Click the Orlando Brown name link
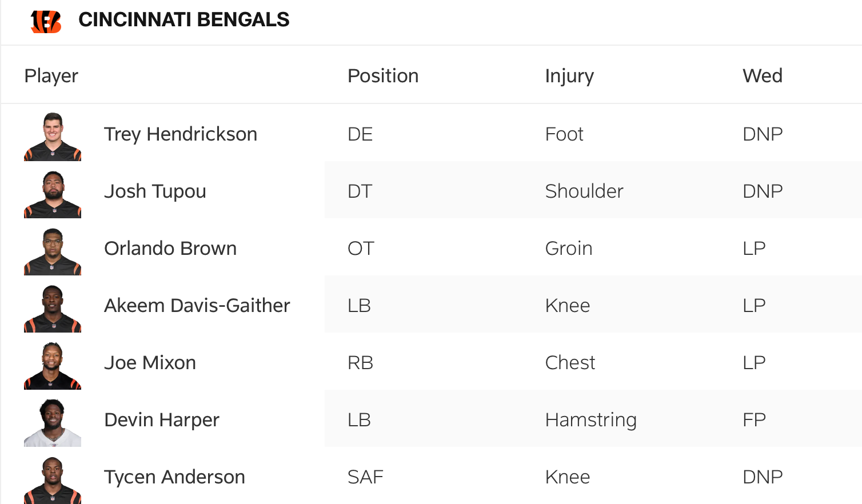The height and width of the screenshot is (504, 862). 170,249
